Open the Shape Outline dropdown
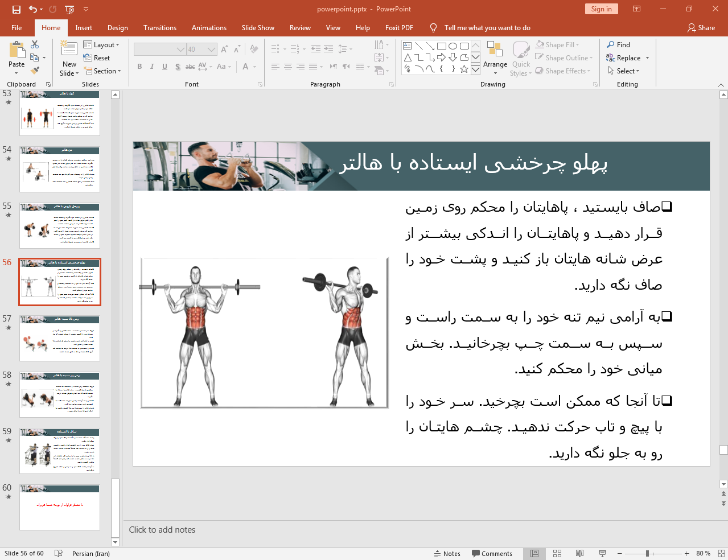Screen dimensions: 728x560 (x=564, y=58)
